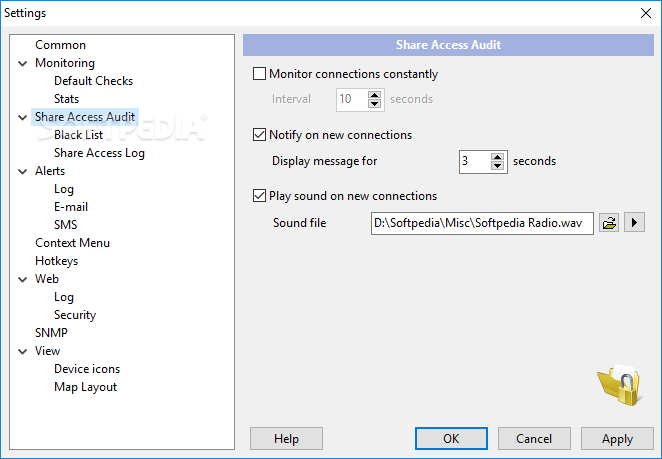
Task: Select Alerts category
Action: (x=50, y=171)
